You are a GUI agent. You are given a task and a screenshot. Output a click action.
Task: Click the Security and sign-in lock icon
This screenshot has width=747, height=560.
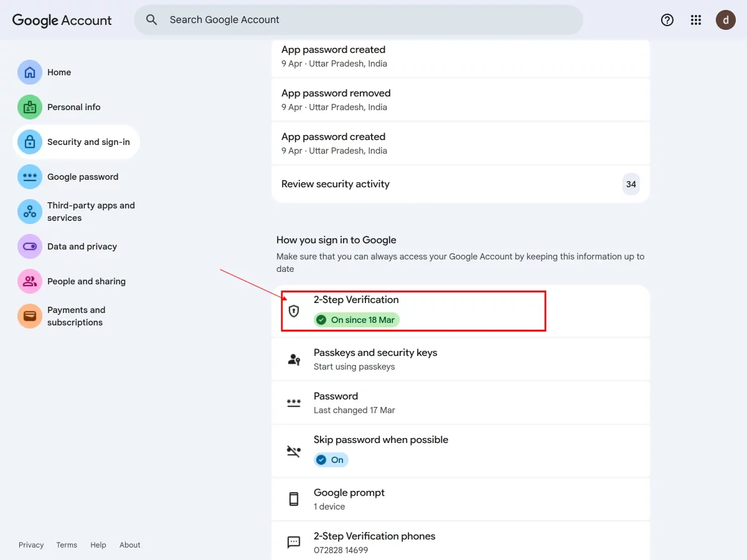[30, 142]
